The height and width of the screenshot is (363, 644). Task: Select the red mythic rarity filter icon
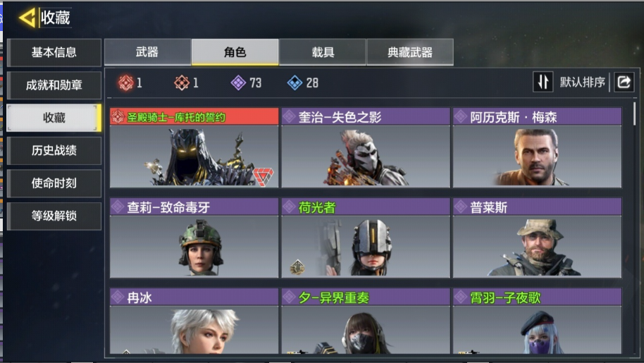tap(125, 82)
